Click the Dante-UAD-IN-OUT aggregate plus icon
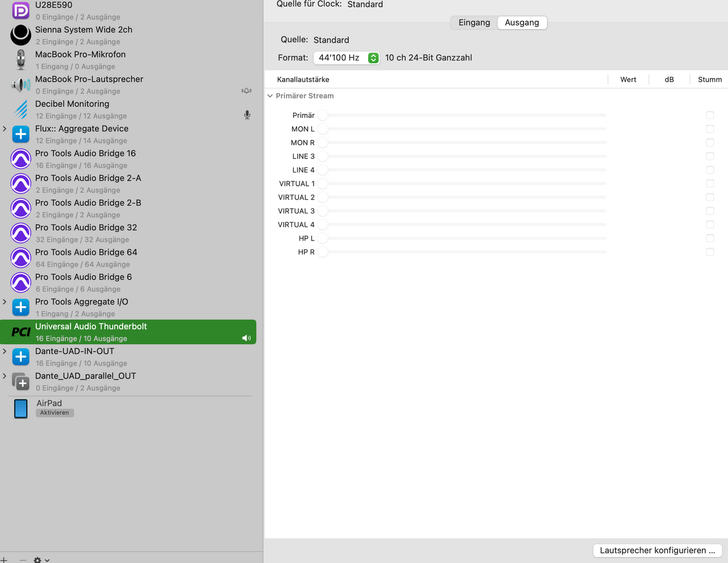Image resolution: width=728 pixels, height=563 pixels. [x=21, y=357]
